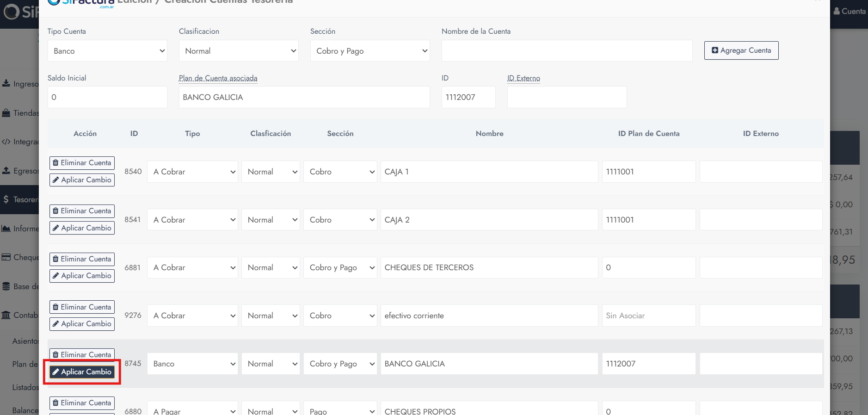Click the Tesorería dollar sign icon

pyautogui.click(x=6, y=199)
